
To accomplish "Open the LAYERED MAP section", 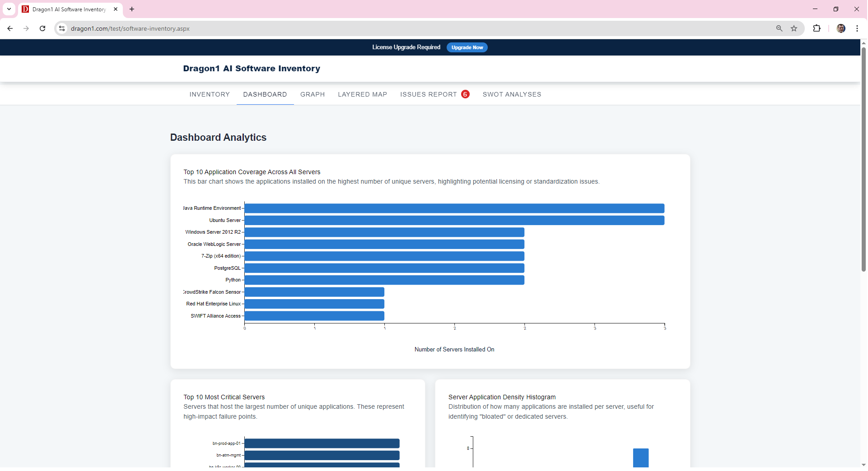I will (x=362, y=94).
